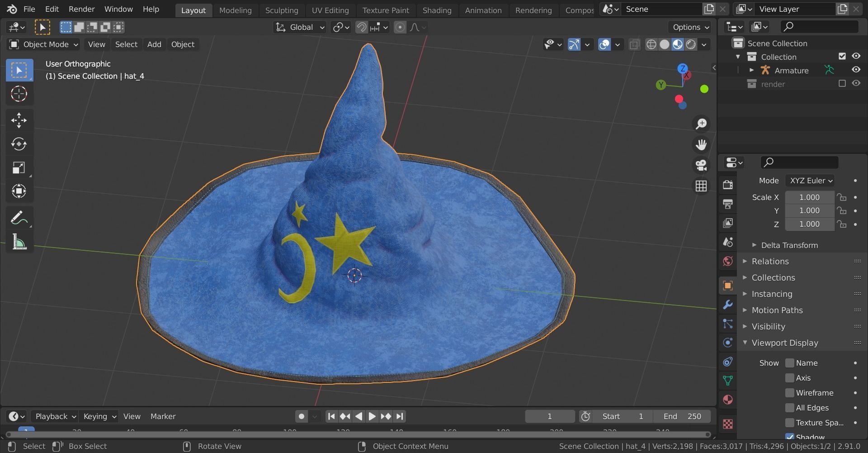Viewport: 868px width, 453px height.
Task: Open the Object Data mesh properties tab
Action: pos(728,381)
